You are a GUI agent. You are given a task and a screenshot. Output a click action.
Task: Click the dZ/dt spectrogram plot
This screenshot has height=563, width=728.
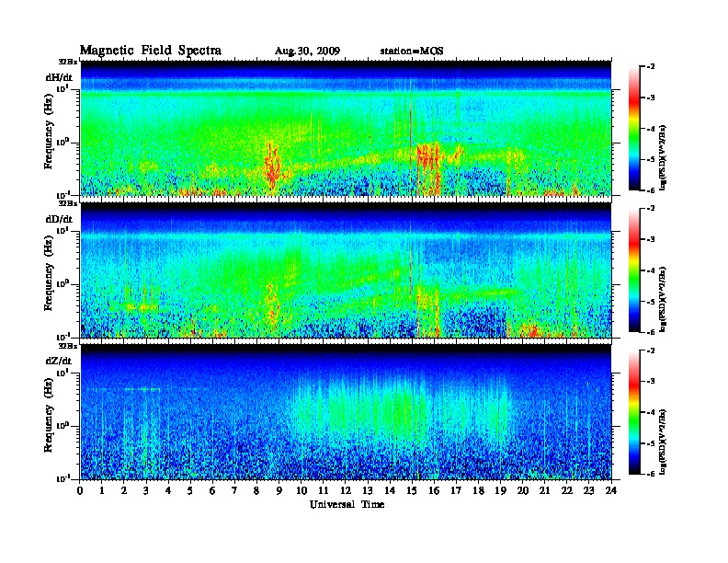coord(346,412)
